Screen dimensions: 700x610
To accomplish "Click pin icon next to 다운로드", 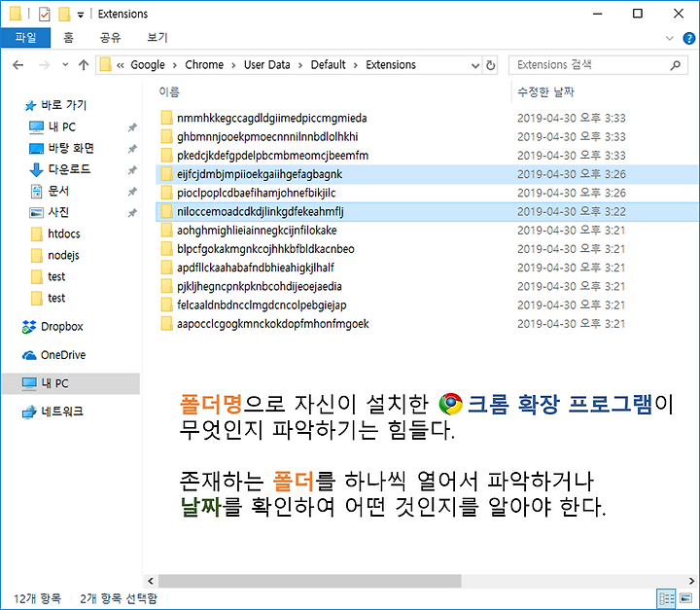I will (132, 170).
